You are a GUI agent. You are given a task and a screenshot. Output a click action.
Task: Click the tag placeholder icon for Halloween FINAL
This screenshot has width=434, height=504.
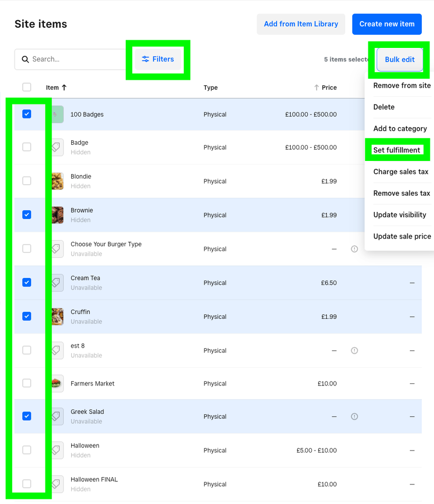point(57,484)
